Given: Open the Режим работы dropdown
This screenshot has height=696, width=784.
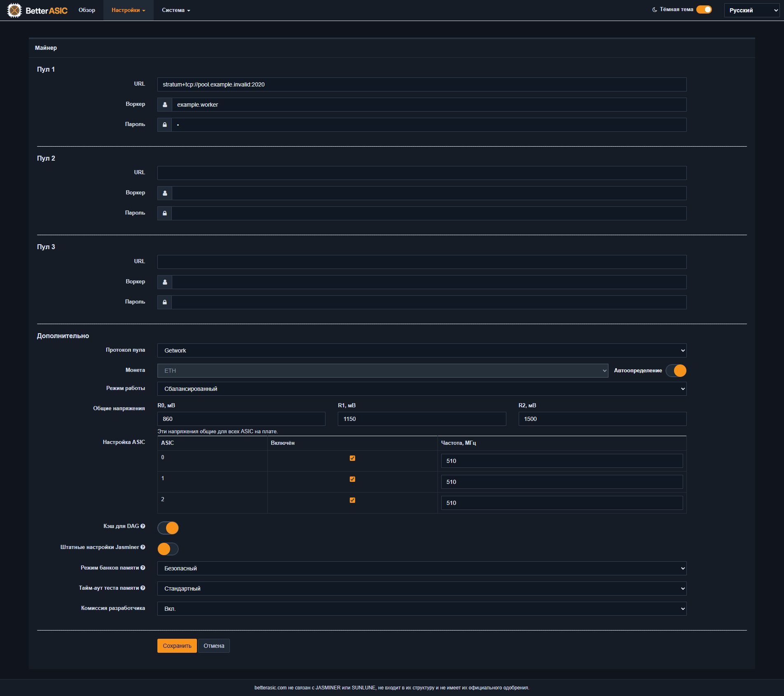Looking at the screenshot, I should coord(422,389).
